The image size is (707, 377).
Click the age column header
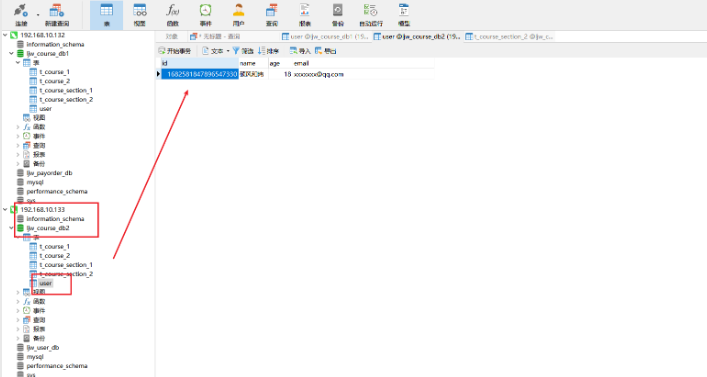[x=280, y=63]
